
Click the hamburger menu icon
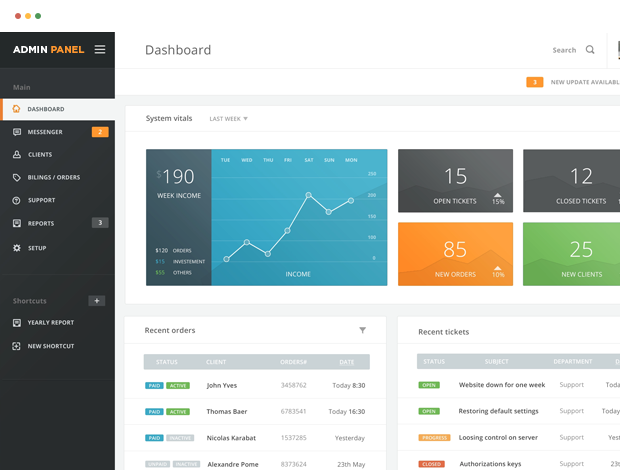pos(99,49)
